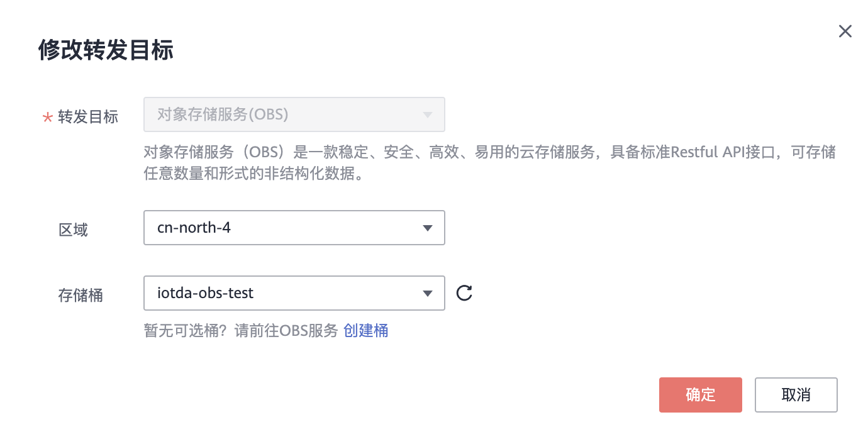
Task: Click the 存储桶 field label
Action: click(81, 296)
